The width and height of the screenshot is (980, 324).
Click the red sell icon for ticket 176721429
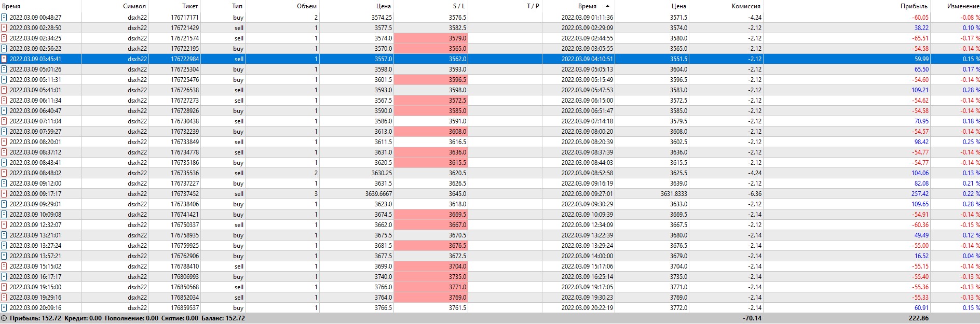tap(4, 28)
